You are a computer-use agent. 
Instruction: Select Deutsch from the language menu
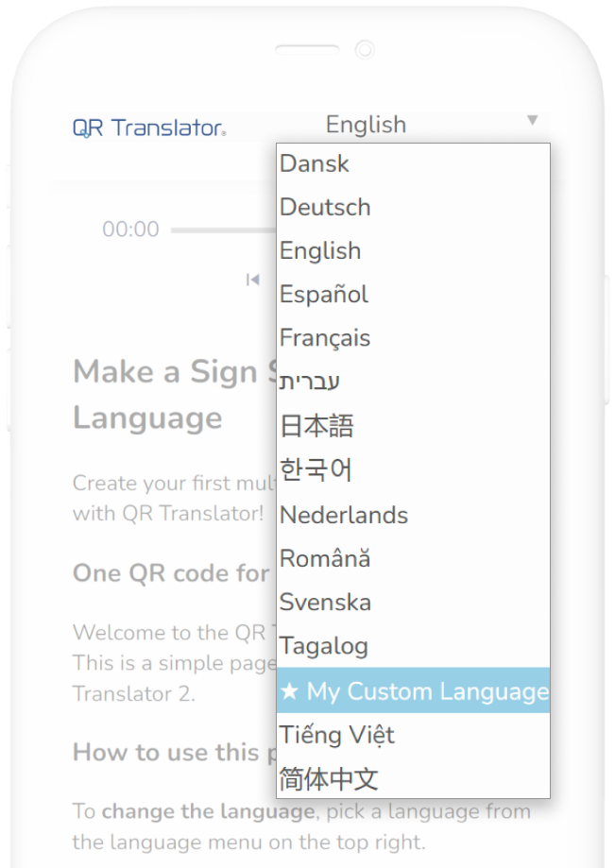tap(324, 207)
